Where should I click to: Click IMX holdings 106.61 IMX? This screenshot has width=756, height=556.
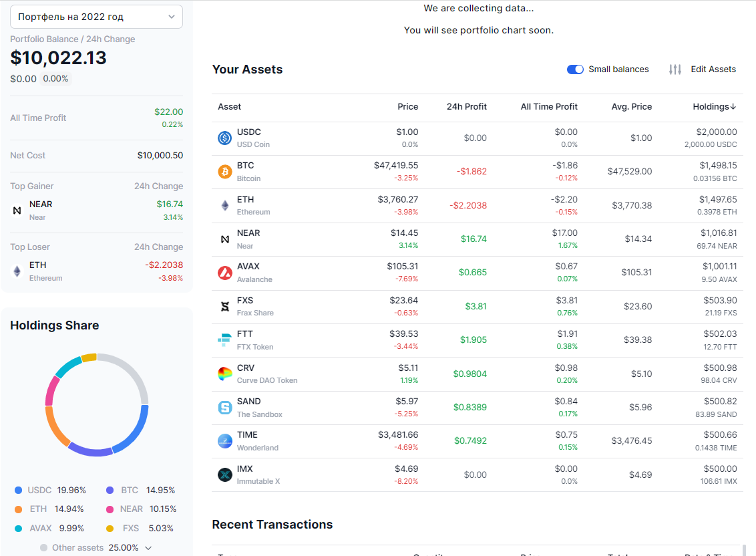(x=719, y=482)
